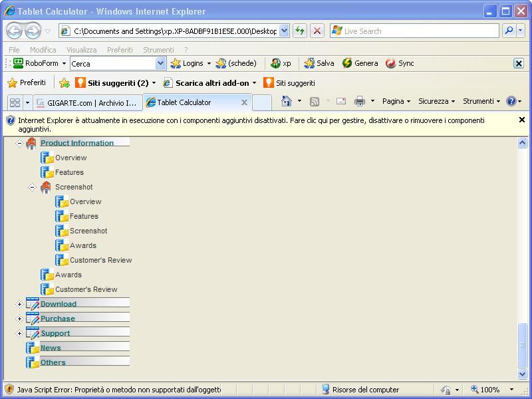Click the red Stop loading icon
Viewport: 532px width, 399px height.
317,31
